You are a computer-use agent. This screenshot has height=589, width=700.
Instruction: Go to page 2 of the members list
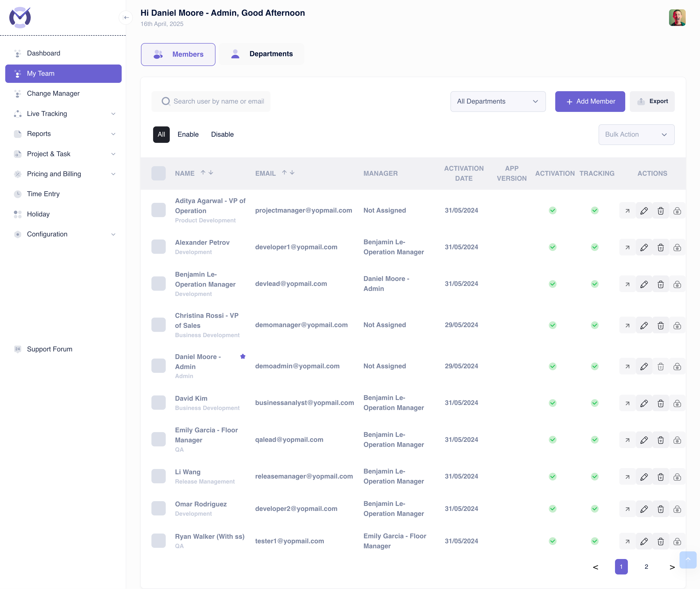pyautogui.click(x=646, y=567)
